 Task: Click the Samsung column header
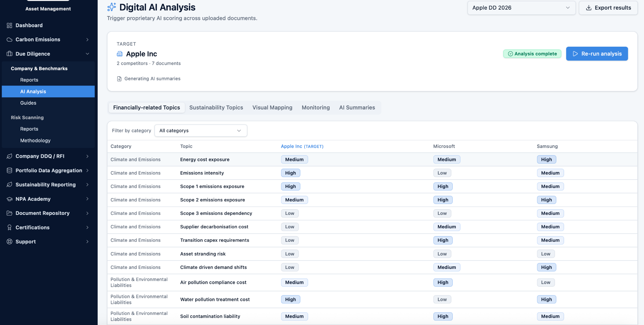point(547,146)
